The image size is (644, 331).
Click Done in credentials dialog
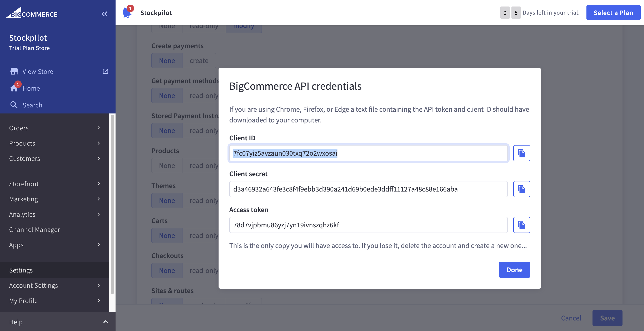(x=514, y=270)
